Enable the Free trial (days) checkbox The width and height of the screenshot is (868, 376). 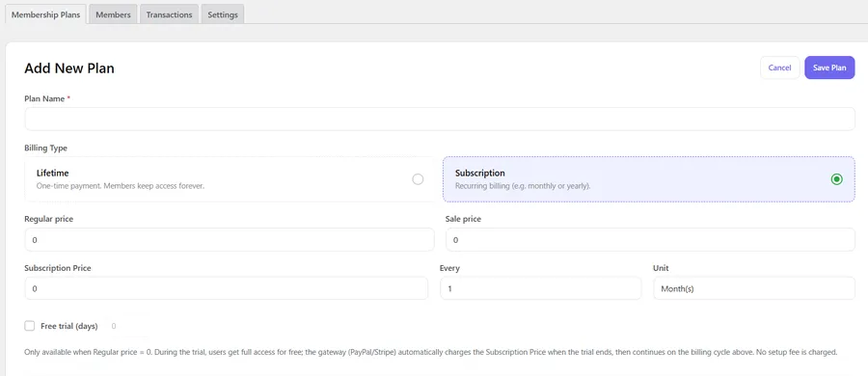coord(29,326)
